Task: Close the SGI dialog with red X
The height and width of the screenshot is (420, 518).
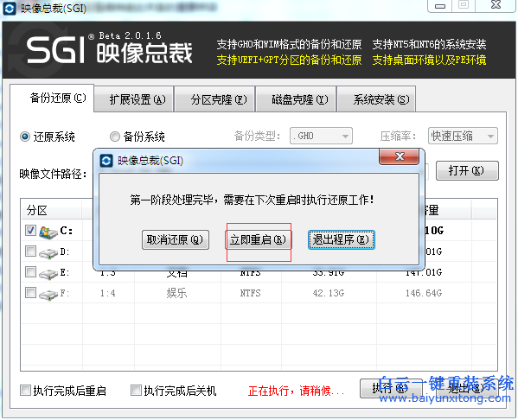Action: (399, 156)
